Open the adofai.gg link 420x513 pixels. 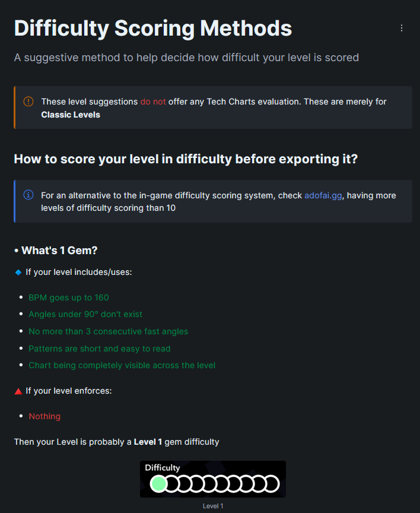point(323,195)
